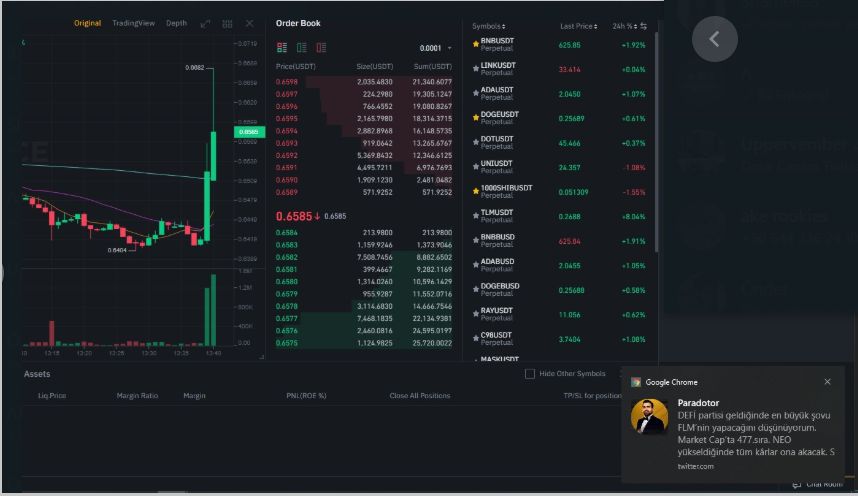
Task: Switch to the Depth chart tab
Action: pos(176,23)
